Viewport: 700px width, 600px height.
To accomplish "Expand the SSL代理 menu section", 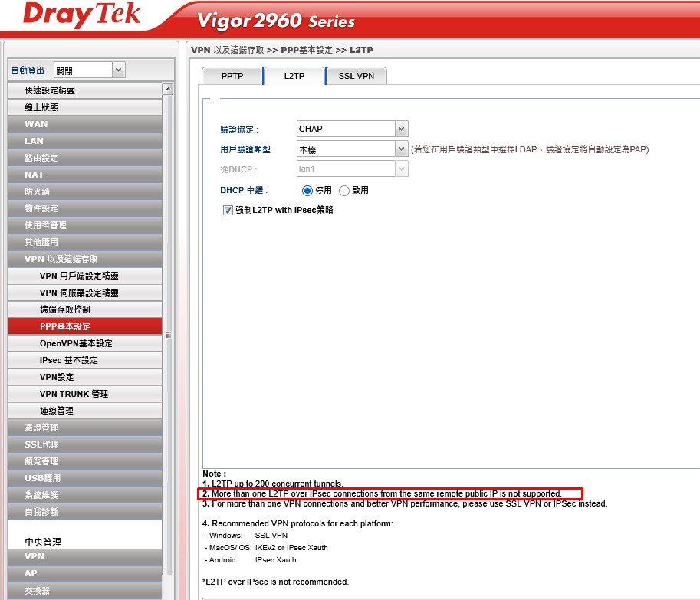I will [85, 444].
